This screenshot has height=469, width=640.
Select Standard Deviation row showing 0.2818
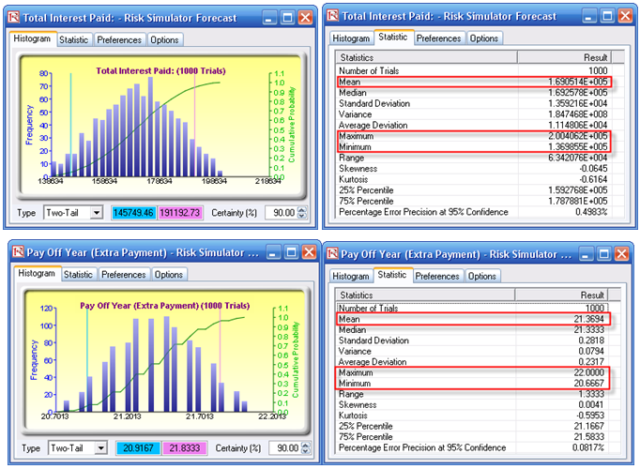pyautogui.click(x=472, y=340)
